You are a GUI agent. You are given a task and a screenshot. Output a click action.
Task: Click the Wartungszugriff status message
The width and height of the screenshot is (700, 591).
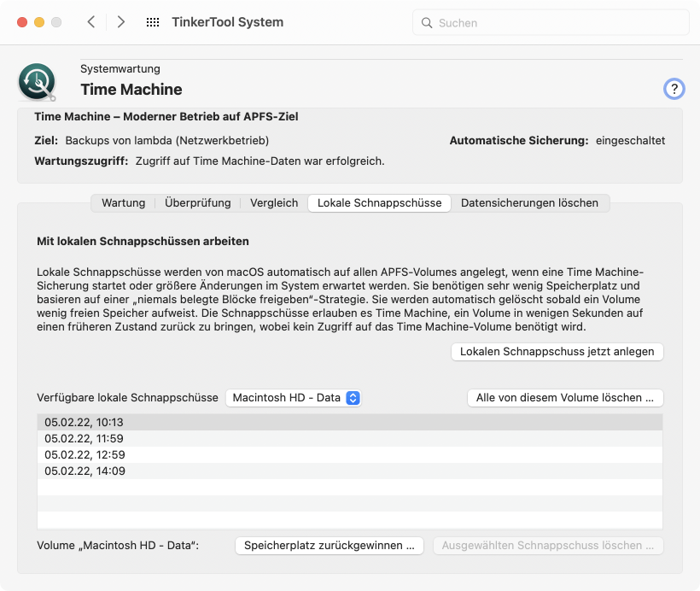[260, 161]
